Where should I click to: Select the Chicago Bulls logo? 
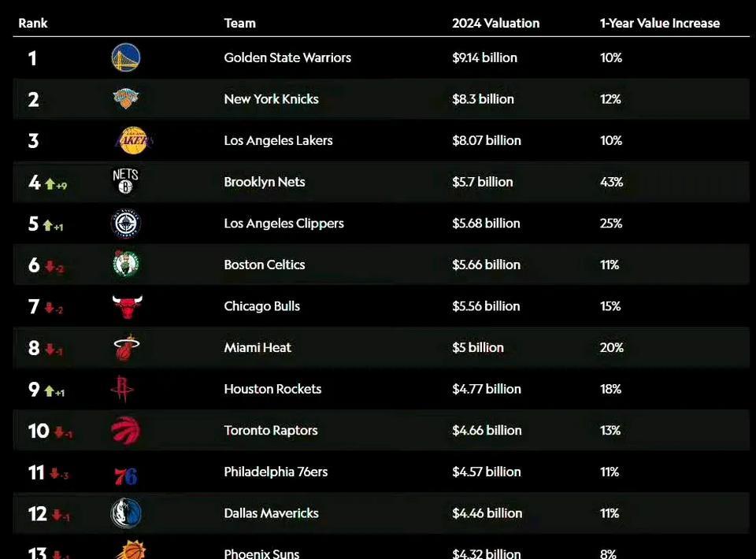click(128, 306)
